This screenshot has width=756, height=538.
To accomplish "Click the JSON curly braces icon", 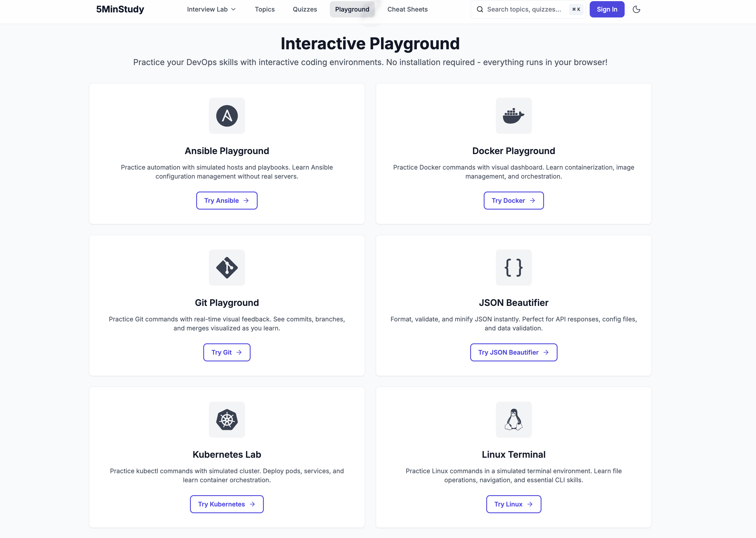I will coord(513,267).
